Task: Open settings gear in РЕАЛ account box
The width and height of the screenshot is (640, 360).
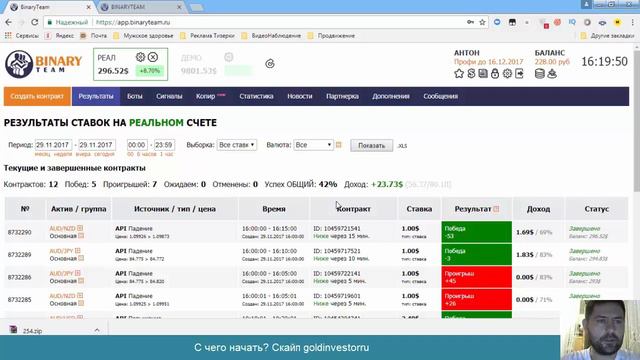Action: (x=140, y=57)
